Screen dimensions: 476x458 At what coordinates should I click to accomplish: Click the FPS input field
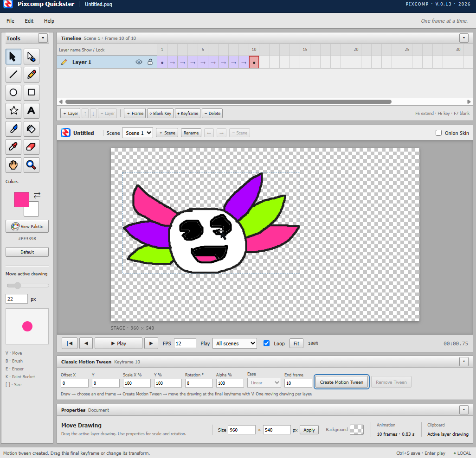click(x=185, y=343)
